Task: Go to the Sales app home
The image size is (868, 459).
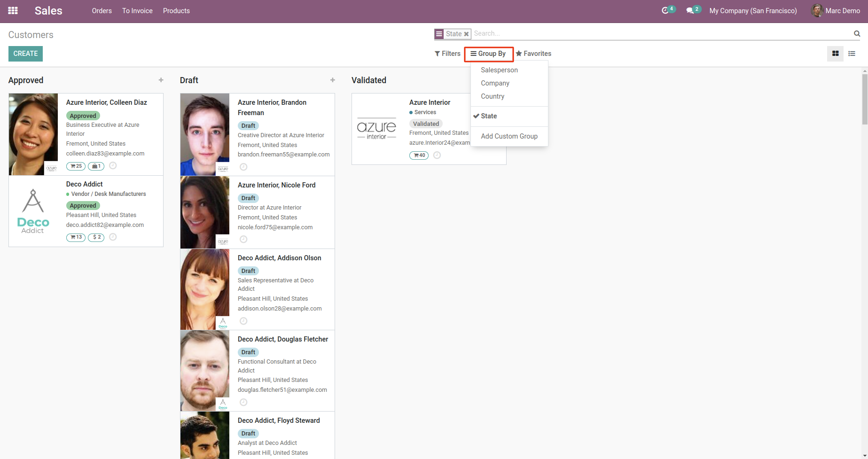Action: 48,10
